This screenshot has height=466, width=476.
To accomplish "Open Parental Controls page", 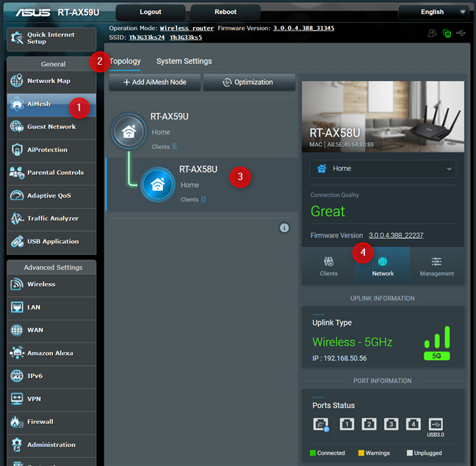I will [51, 173].
